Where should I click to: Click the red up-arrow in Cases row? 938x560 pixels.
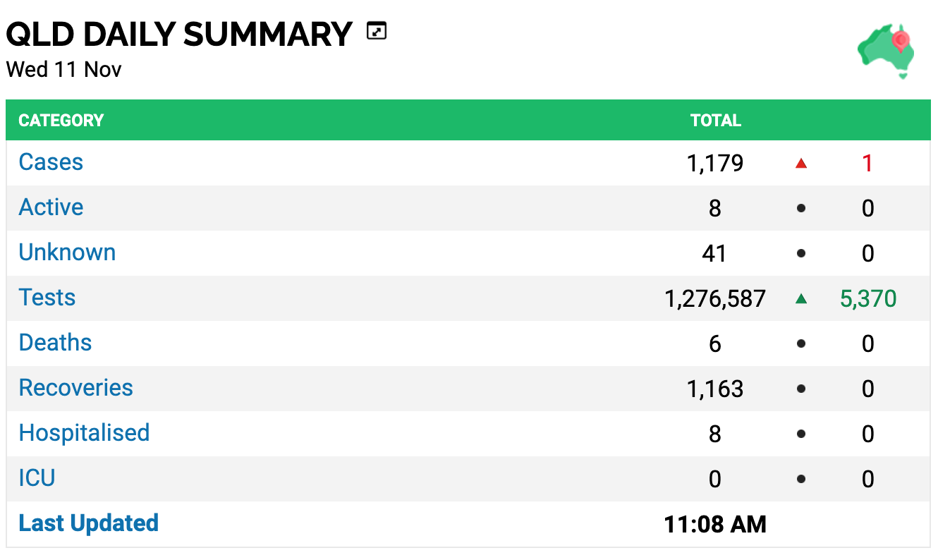[x=800, y=164]
